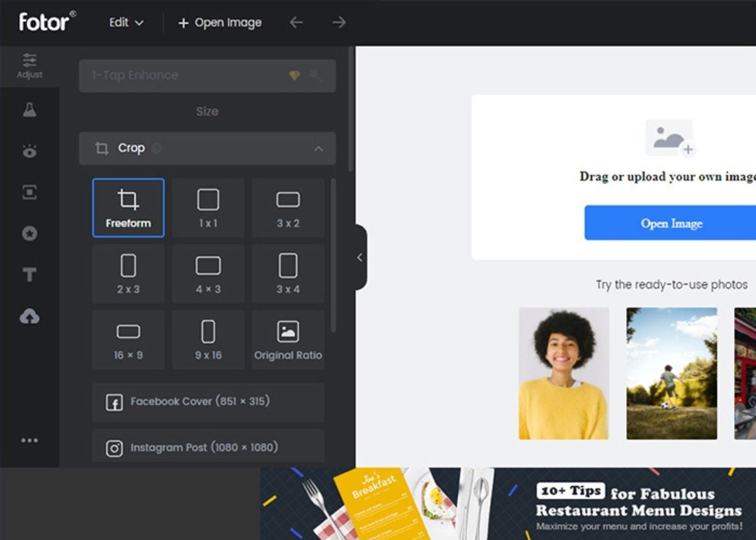Screen dimensions: 756x540
Task: Open the Frames panel in the sidebar
Action: click(x=30, y=192)
